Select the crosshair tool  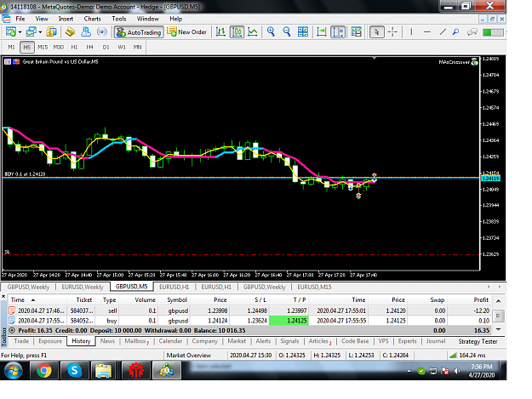[392, 32]
